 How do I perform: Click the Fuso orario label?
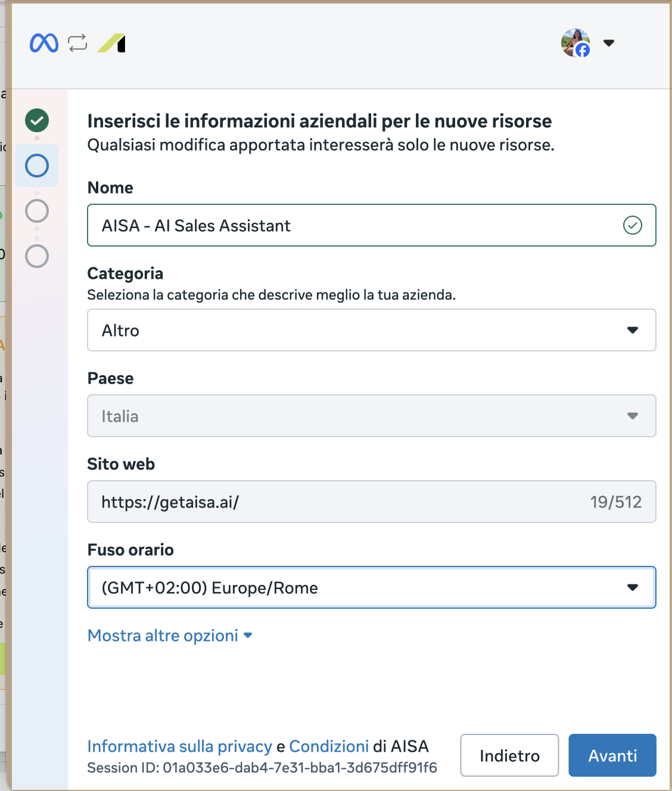click(130, 550)
